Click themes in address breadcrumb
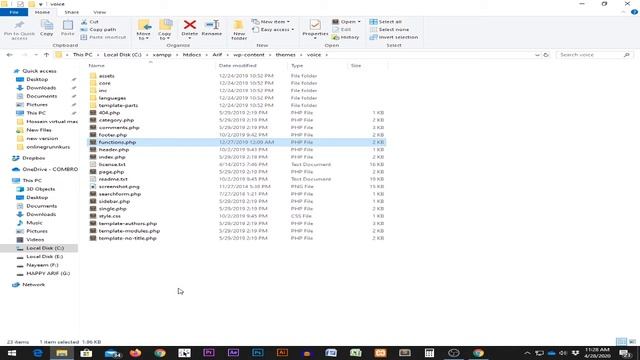The height and width of the screenshot is (360, 640). [x=285, y=55]
